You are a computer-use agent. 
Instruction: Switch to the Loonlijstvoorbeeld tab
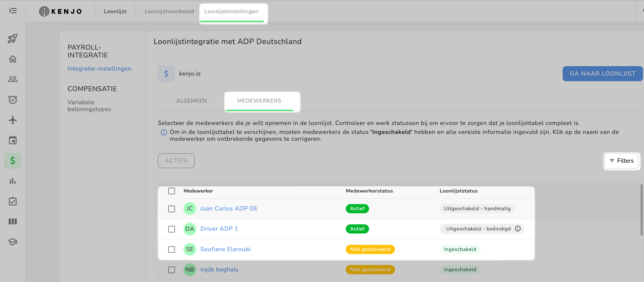(x=169, y=11)
